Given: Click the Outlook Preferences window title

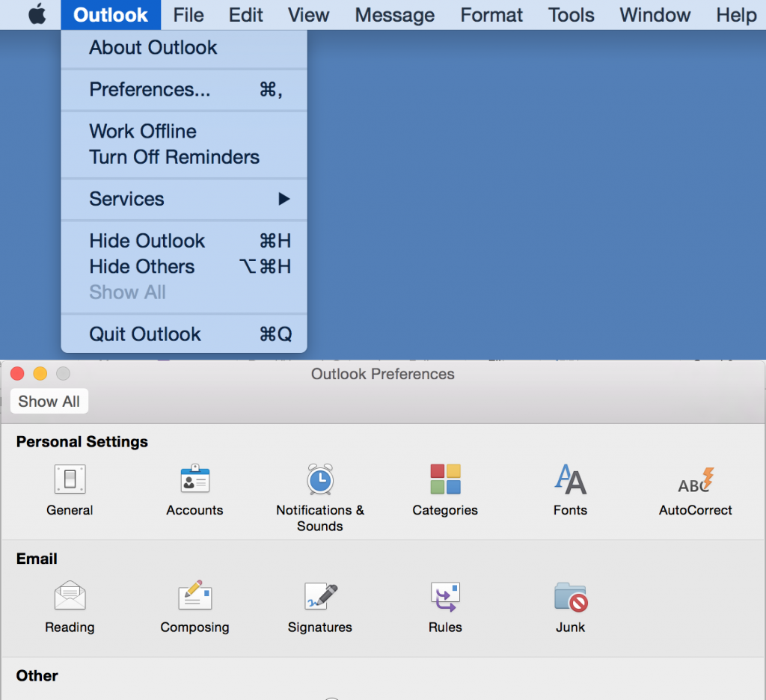Looking at the screenshot, I should 382,374.
